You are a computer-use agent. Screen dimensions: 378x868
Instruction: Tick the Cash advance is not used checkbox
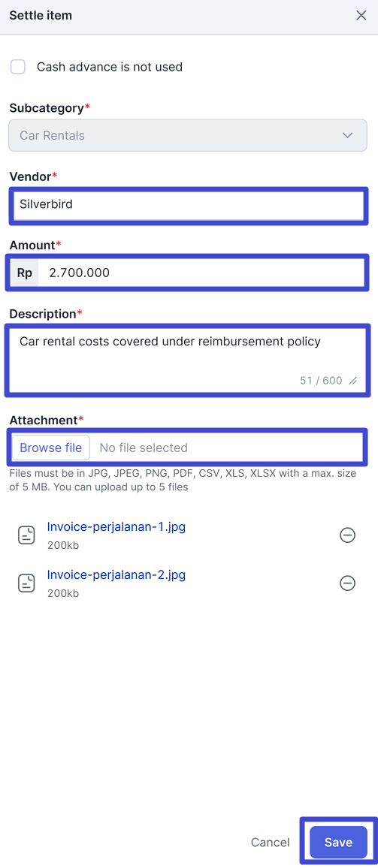(18, 67)
